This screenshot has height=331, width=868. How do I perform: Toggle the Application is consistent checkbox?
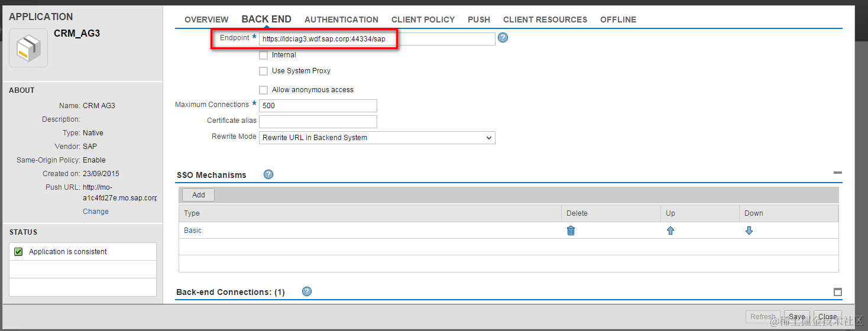tap(18, 252)
